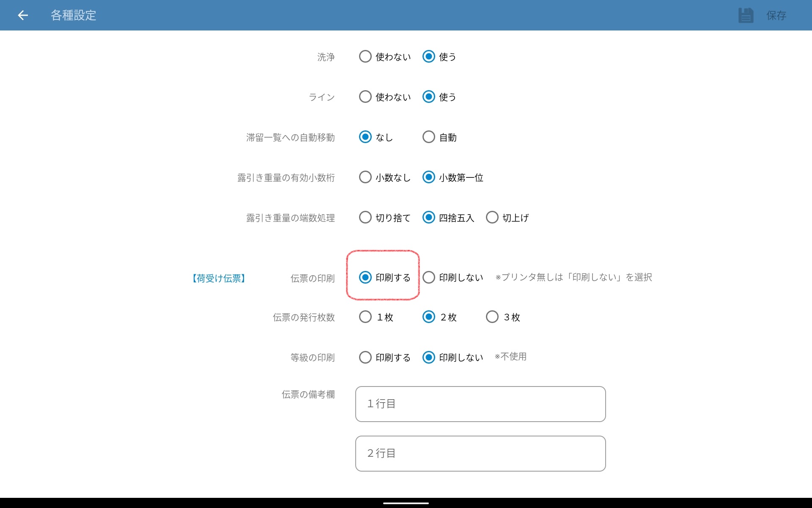The image size is (812, 508).
Task: Click the 露引き重量の有効小数桁 label
Action: 286,178
